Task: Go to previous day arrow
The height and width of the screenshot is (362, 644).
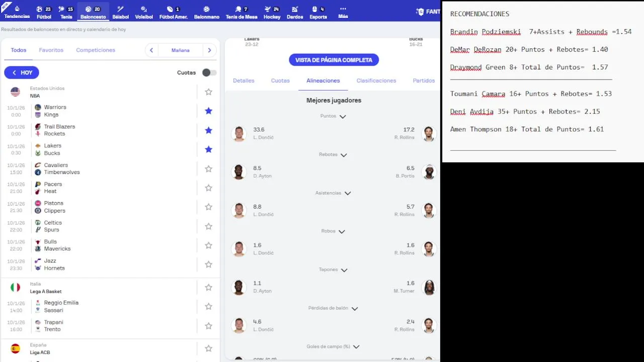Action: click(151, 50)
